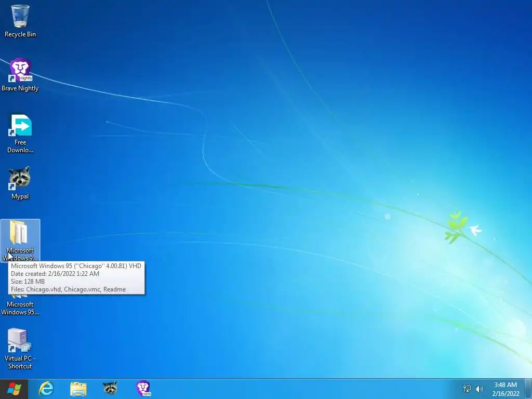The height and width of the screenshot is (399, 532).
Task: Launch Internet Explorer from the taskbar
Action: 46,389
